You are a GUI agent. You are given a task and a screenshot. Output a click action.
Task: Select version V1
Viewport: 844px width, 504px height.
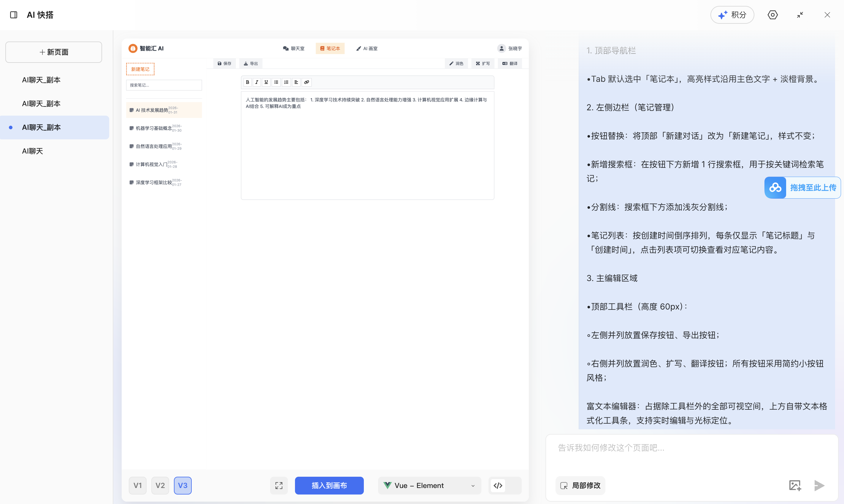click(x=137, y=485)
